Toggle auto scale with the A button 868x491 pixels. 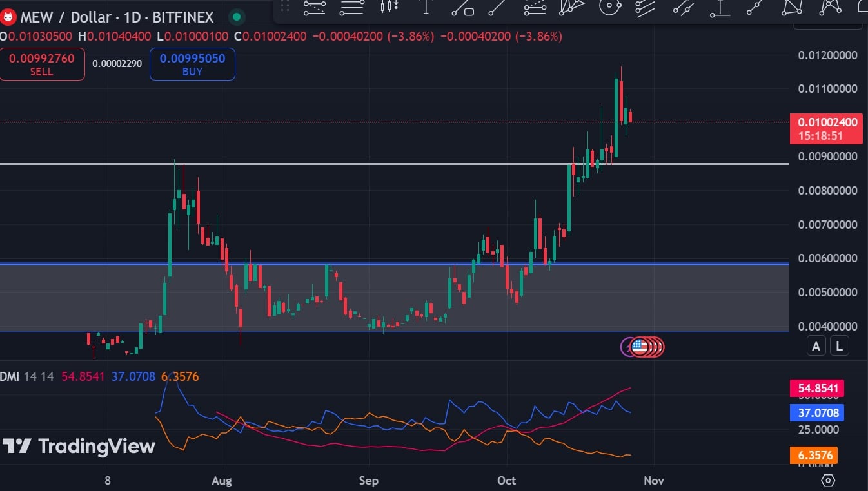[816, 346]
